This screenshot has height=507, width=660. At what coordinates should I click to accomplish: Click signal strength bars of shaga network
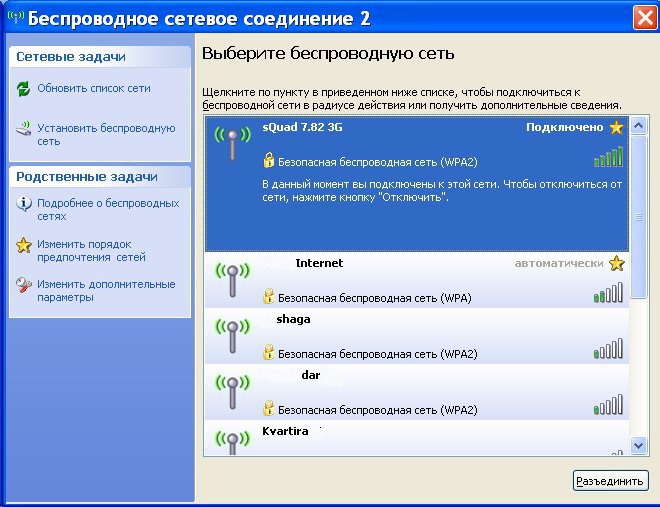click(x=608, y=349)
